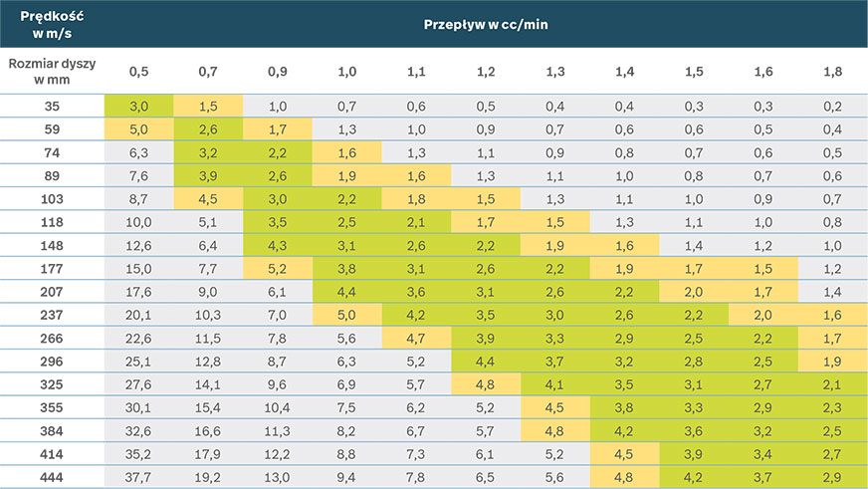Click nozzle size row header 35

tap(52, 106)
